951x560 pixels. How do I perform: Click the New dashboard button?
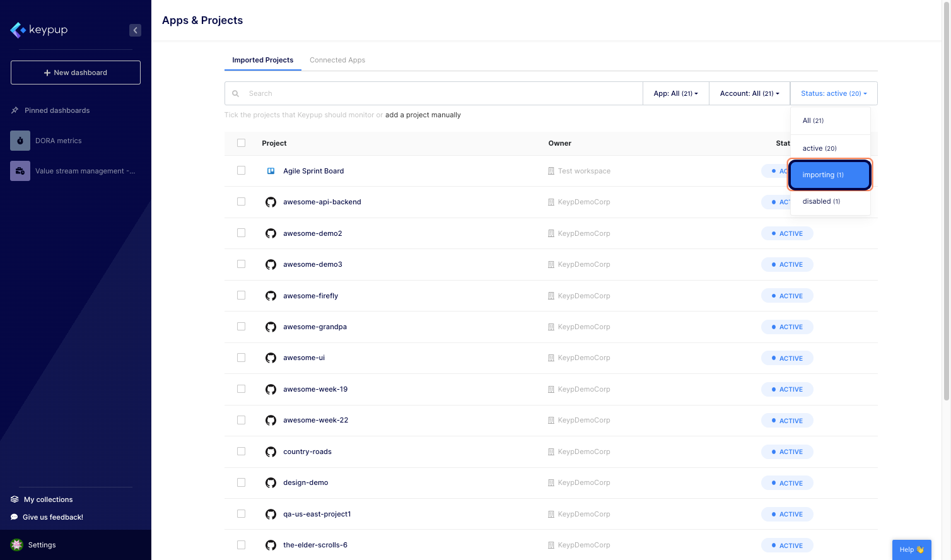pyautogui.click(x=75, y=72)
